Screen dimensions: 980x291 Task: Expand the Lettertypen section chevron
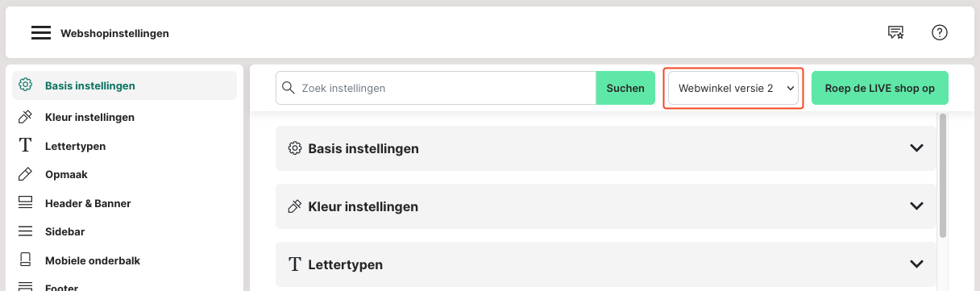point(916,264)
